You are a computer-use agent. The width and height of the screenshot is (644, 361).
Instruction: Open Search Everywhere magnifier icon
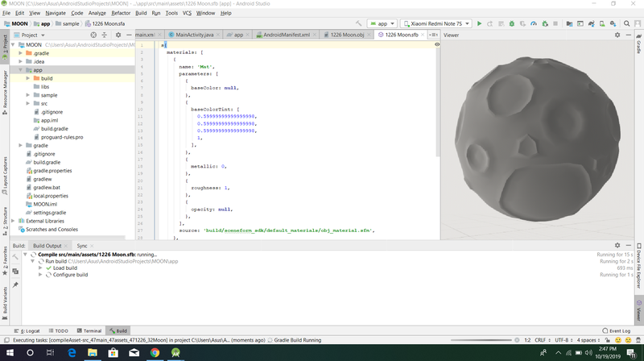click(628, 23)
